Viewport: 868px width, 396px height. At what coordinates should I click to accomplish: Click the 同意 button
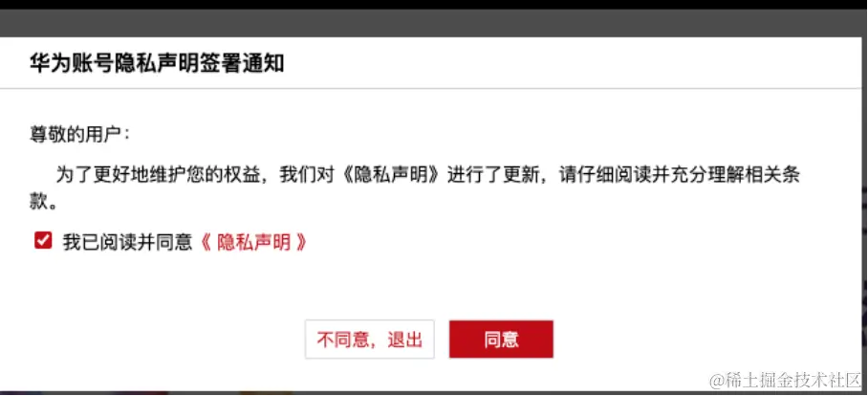[501, 339]
